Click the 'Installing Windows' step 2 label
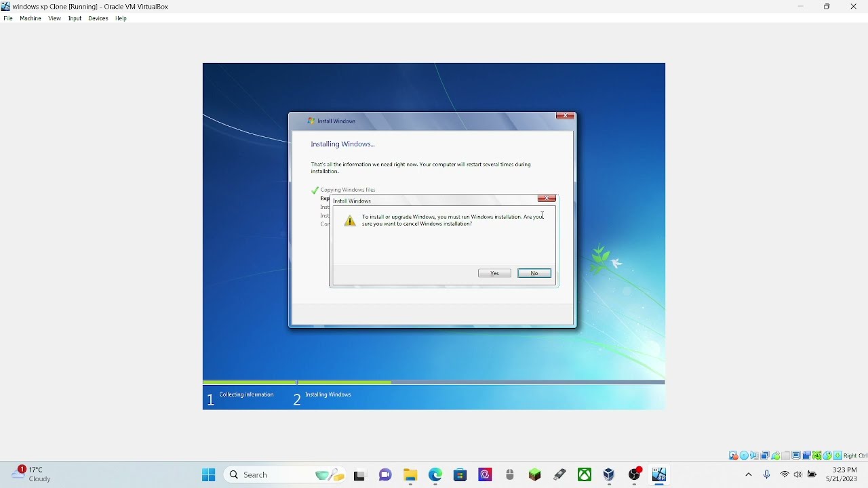This screenshot has width=868, height=488. pos(328,394)
